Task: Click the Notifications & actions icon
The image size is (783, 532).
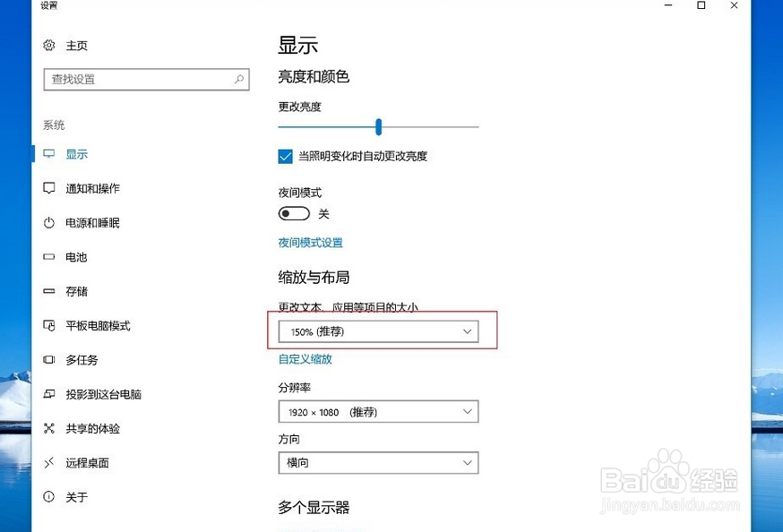Action: [49, 189]
